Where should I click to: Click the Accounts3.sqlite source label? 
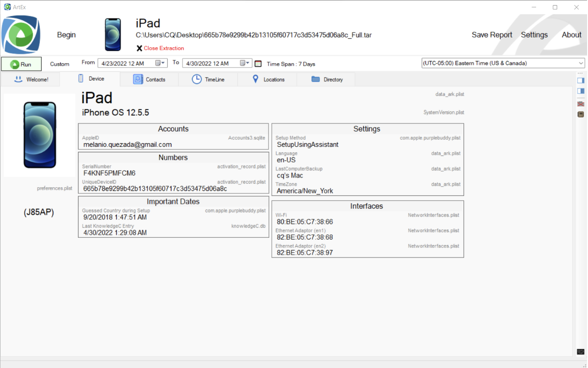tap(247, 138)
